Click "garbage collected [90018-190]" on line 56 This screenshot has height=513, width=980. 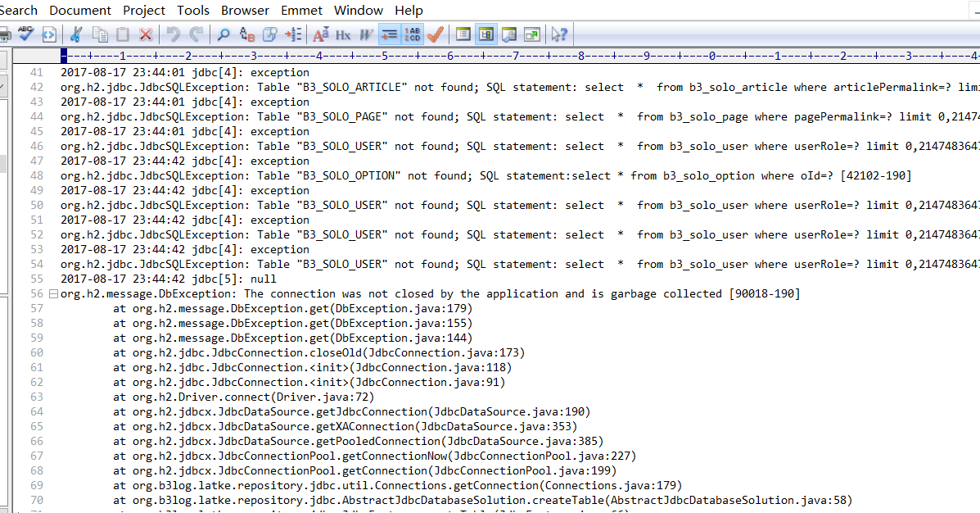(706, 294)
